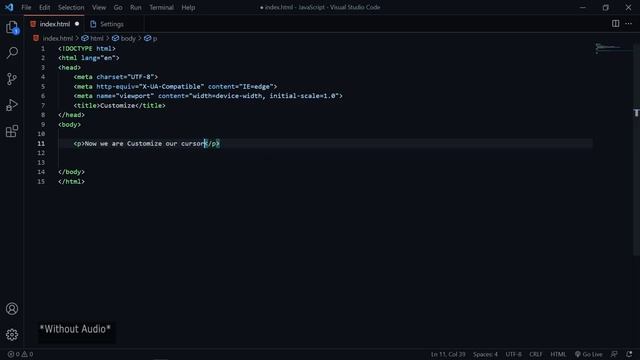Click index.html in the breadcrumb

point(58,38)
